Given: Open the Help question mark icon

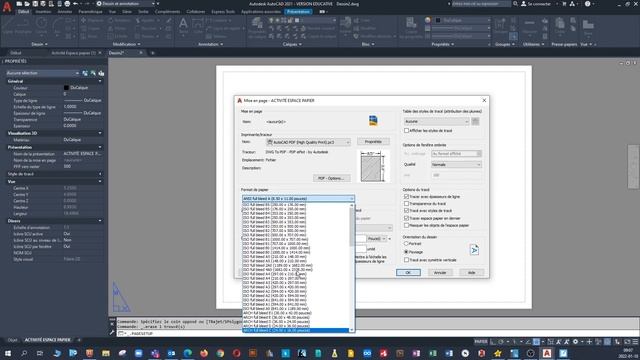Looking at the screenshot, I should click(x=587, y=4).
